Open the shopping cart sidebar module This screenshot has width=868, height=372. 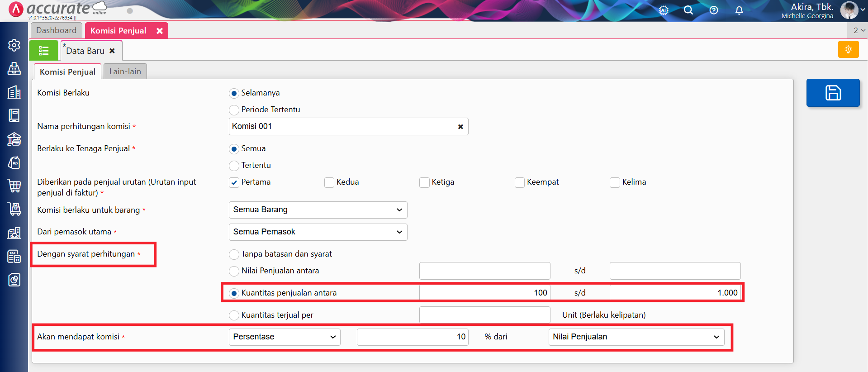point(14,186)
